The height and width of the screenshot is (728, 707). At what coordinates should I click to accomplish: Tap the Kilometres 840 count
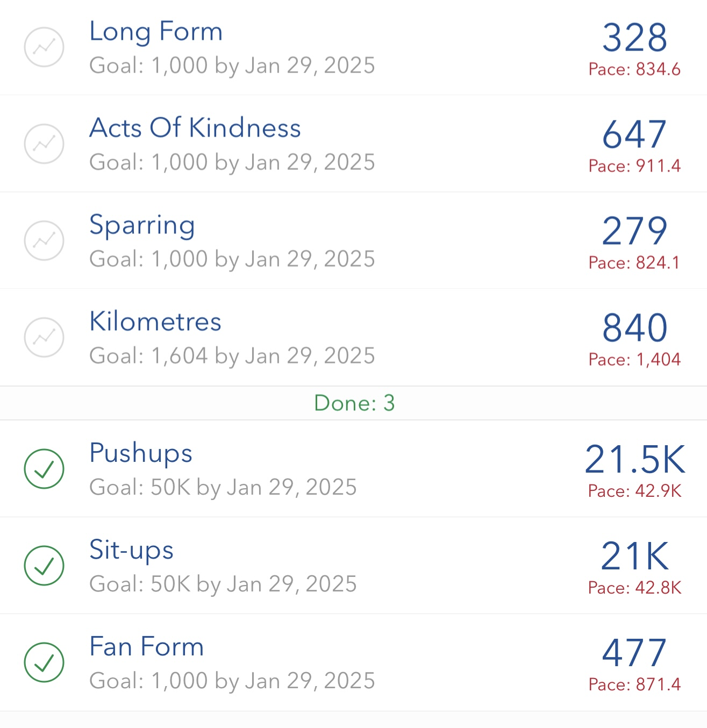tap(635, 328)
